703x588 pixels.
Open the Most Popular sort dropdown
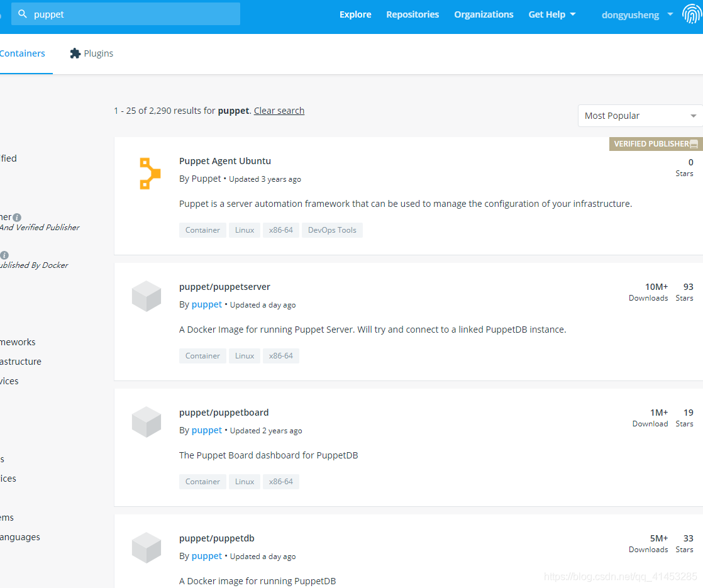(x=639, y=116)
